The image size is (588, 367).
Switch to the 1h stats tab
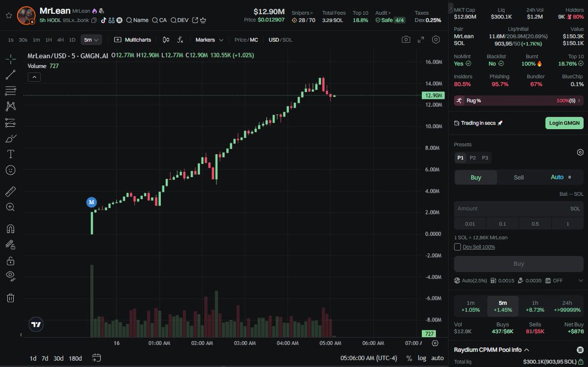click(535, 306)
